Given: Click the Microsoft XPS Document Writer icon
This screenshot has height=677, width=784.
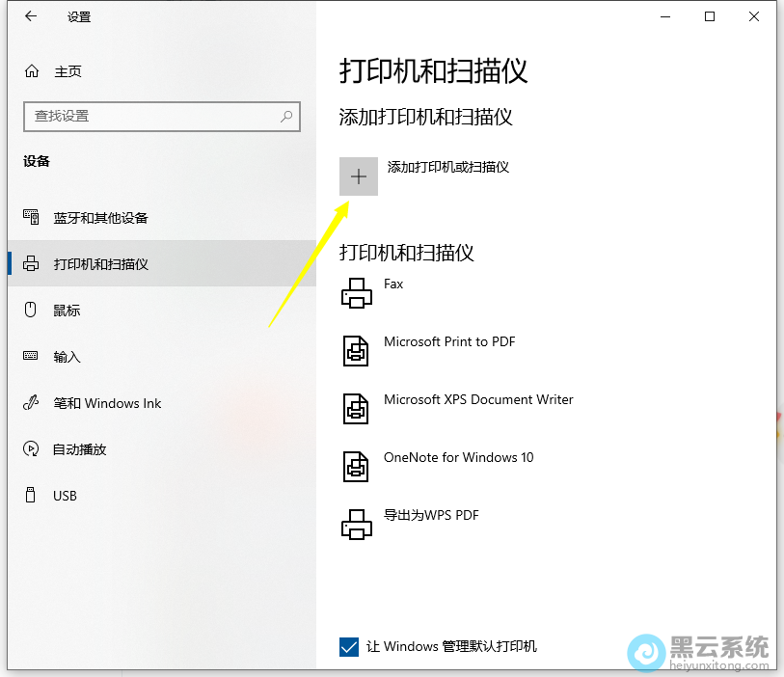Looking at the screenshot, I should pyautogui.click(x=357, y=408).
